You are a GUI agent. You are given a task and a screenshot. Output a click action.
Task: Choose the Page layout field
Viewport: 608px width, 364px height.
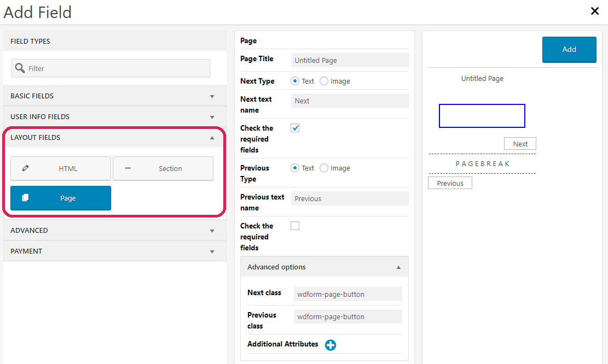(60, 198)
